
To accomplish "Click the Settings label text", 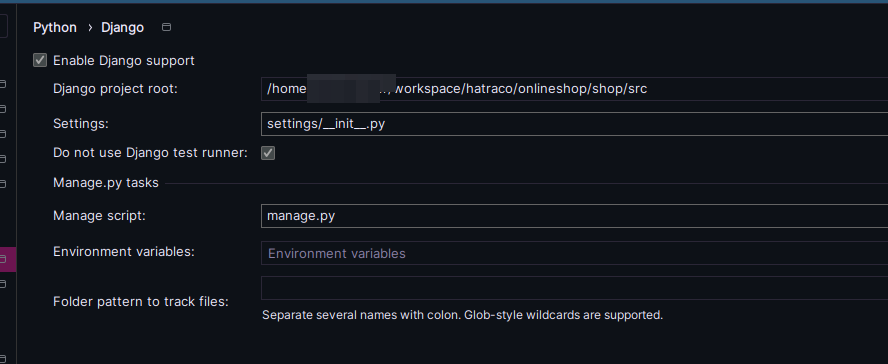I will (80, 123).
